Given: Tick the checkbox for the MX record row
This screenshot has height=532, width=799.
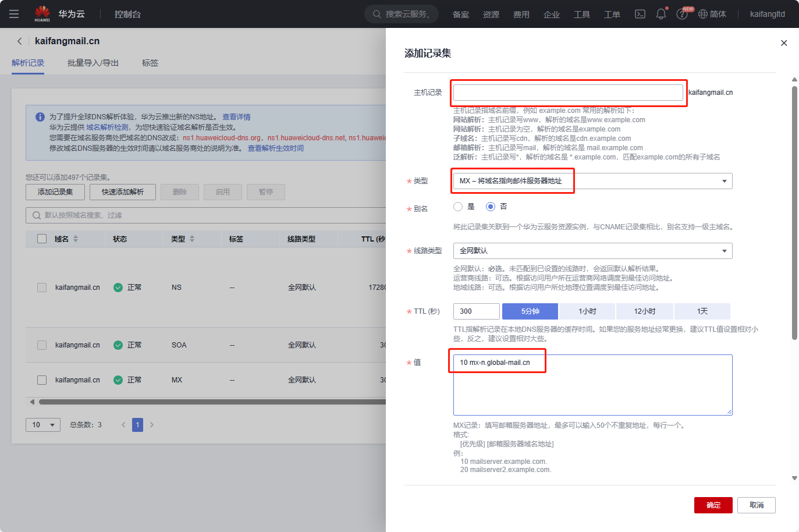Looking at the screenshot, I should pyautogui.click(x=42, y=380).
